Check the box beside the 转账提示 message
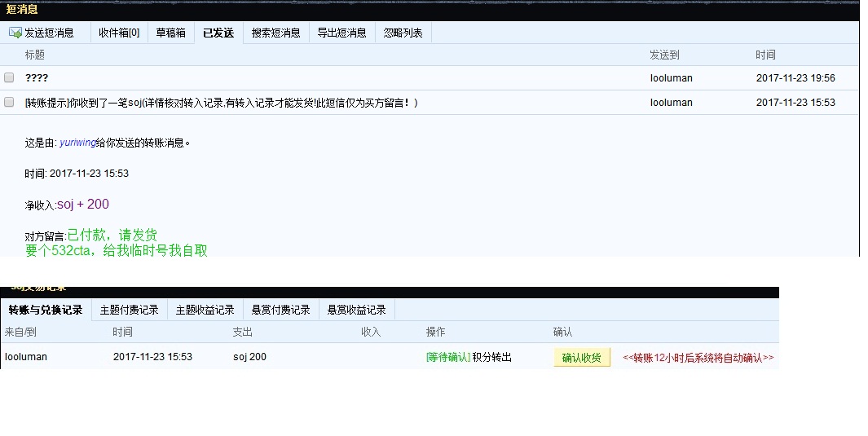This screenshot has height=436, width=868. point(10,103)
